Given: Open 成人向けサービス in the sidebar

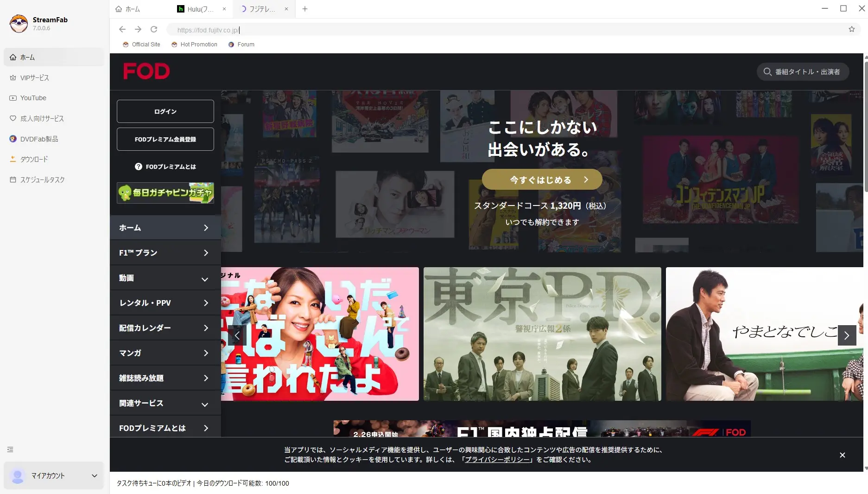Looking at the screenshot, I should click(54, 118).
